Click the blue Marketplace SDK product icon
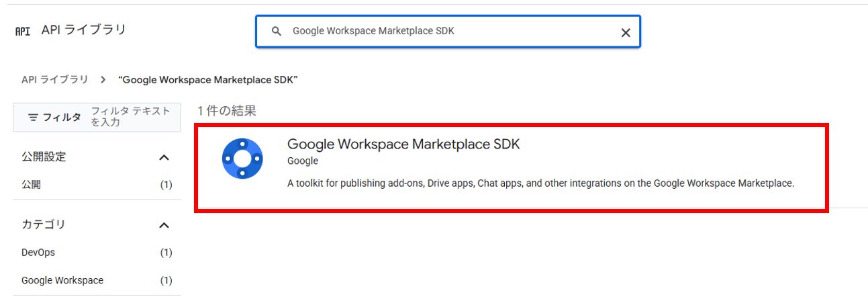Image resolution: width=868 pixels, height=303 pixels. point(242,159)
